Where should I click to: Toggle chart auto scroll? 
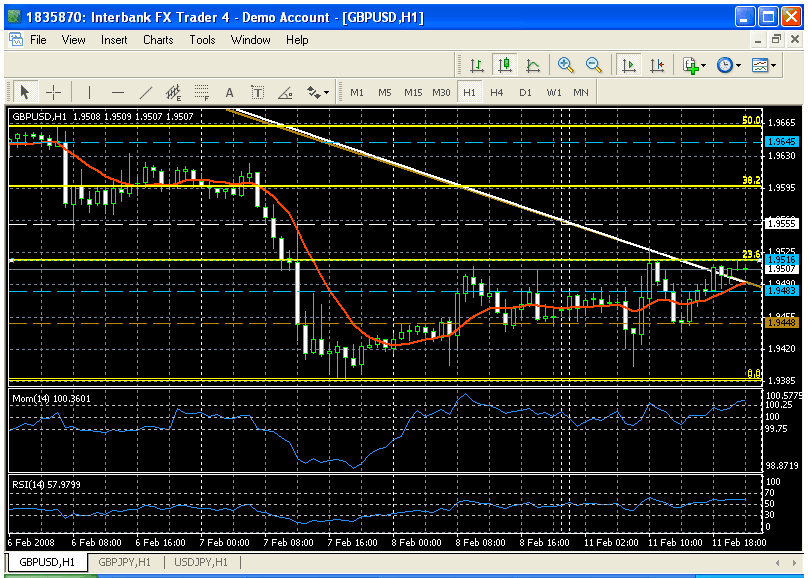pyautogui.click(x=629, y=65)
